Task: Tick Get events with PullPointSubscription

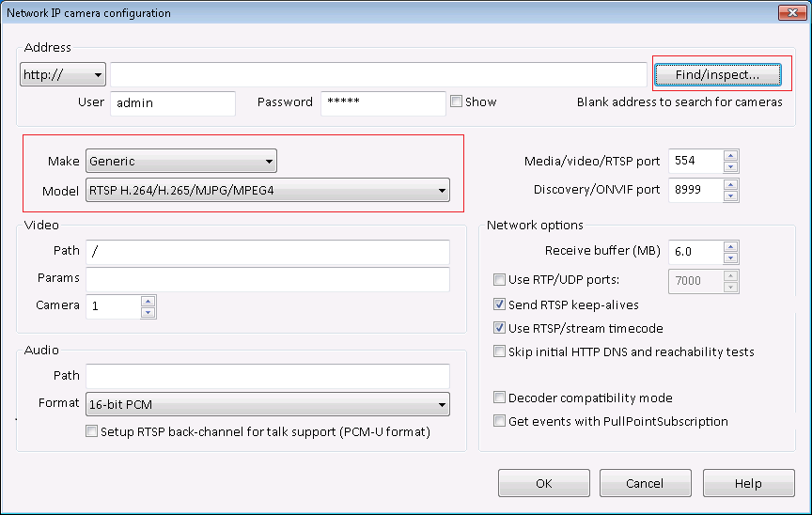Action: tap(500, 422)
